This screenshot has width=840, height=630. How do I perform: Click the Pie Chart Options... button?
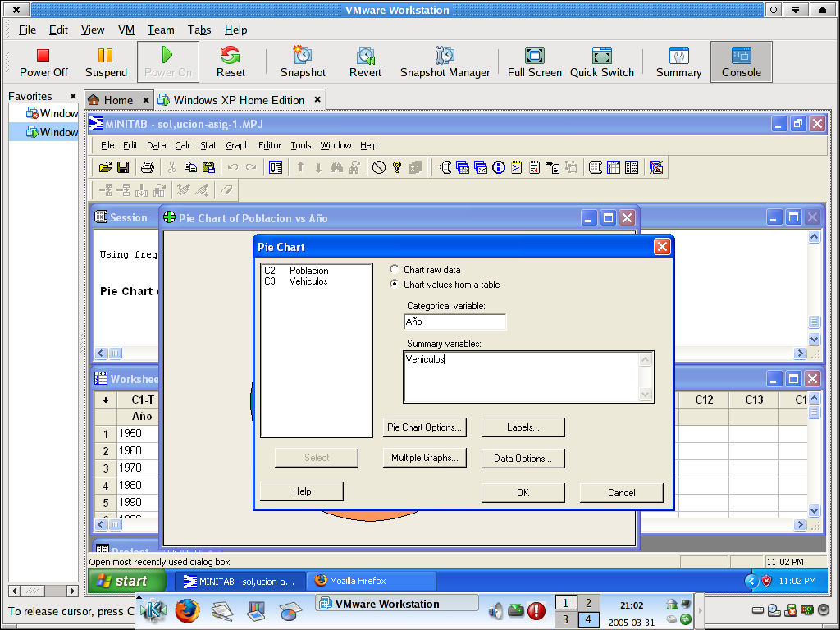(x=424, y=427)
